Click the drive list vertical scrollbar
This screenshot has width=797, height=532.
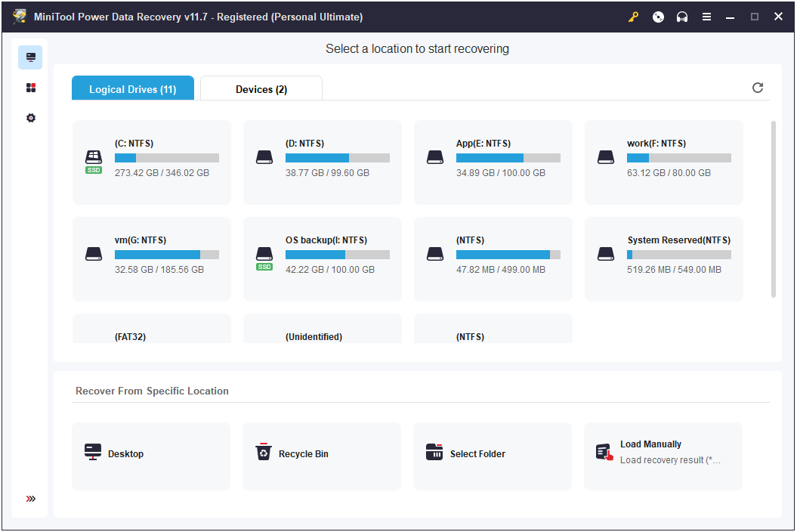click(x=774, y=209)
